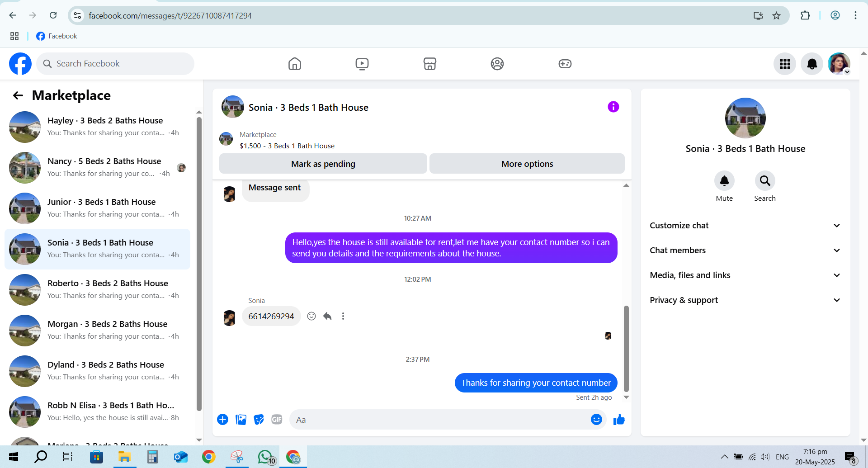Open the Facebook apps menu grid
This screenshot has width=868, height=468.
pyautogui.click(x=785, y=64)
